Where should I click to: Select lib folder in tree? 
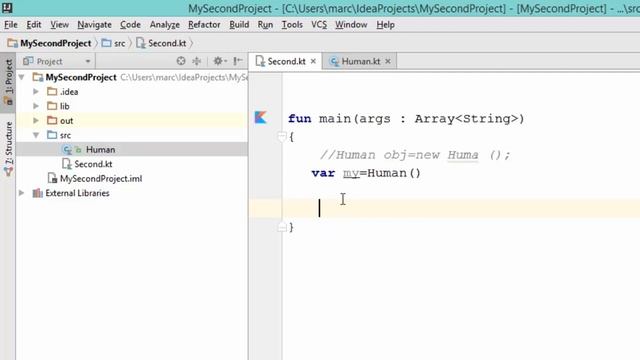click(x=64, y=106)
